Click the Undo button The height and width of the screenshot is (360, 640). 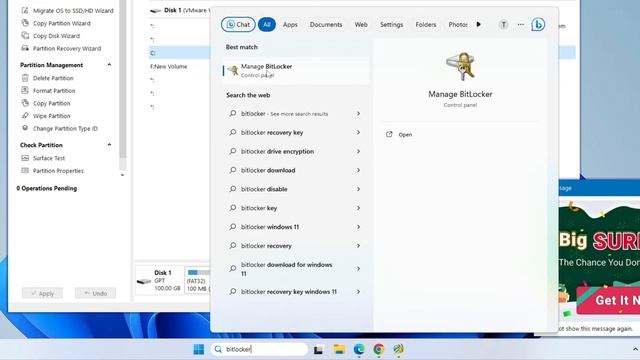pos(95,293)
